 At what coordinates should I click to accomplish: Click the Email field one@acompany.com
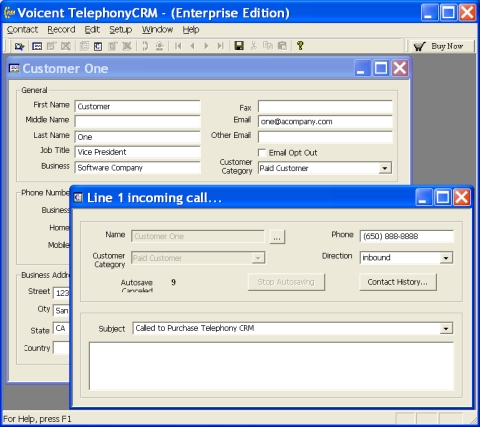click(325, 122)
